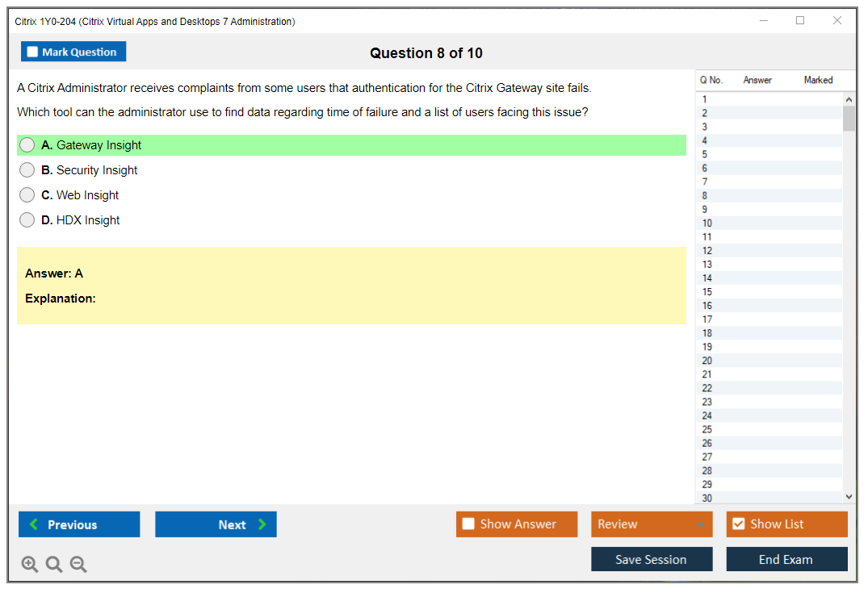Go to the Previous question

coord(79,524)
